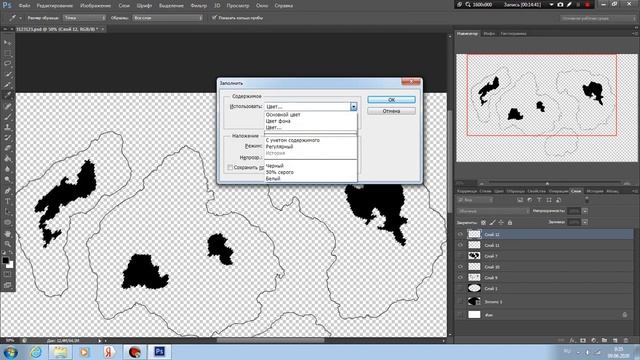Viewport: 640px width, 360px height.
Task: Click lock image pixels brush icon
Action: (x=492, y=222)
